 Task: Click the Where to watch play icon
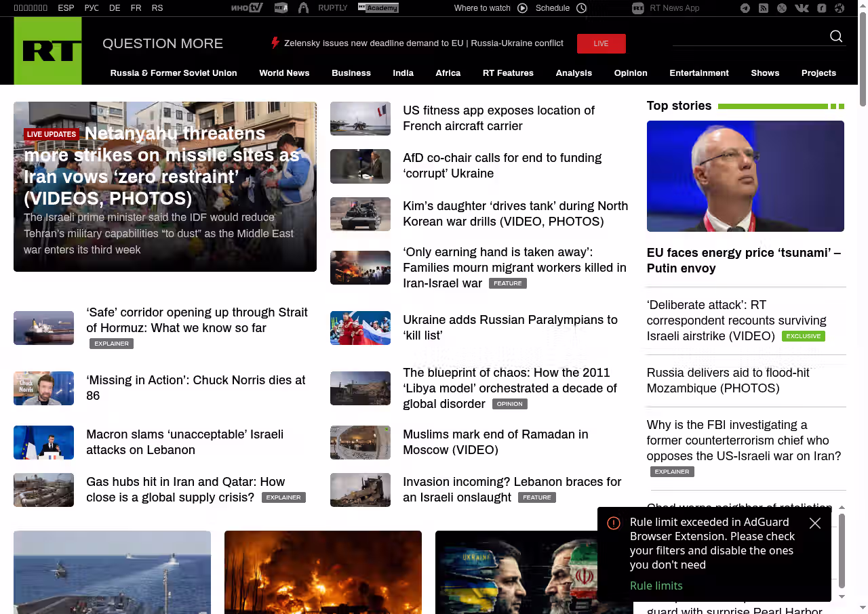[522, 8]
